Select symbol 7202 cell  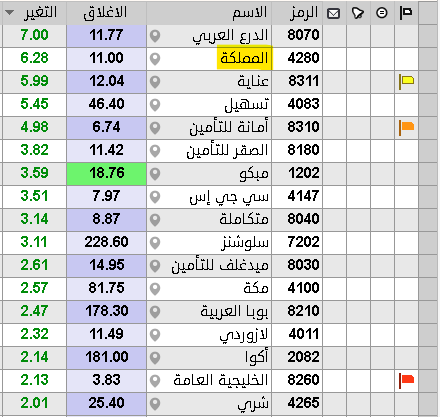(297, 243)
